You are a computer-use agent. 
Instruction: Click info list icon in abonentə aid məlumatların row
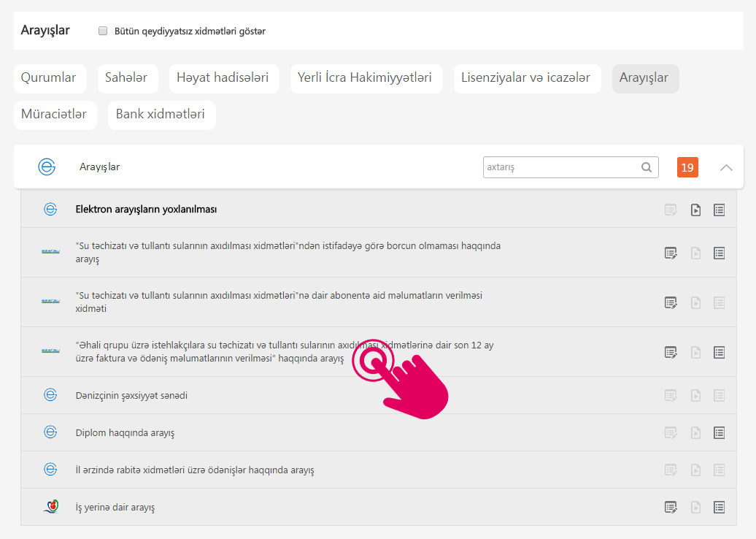[719, 302]
